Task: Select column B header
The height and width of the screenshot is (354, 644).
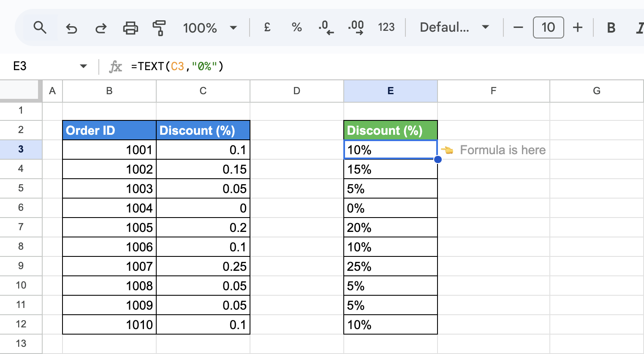Action: pos(109,91)
